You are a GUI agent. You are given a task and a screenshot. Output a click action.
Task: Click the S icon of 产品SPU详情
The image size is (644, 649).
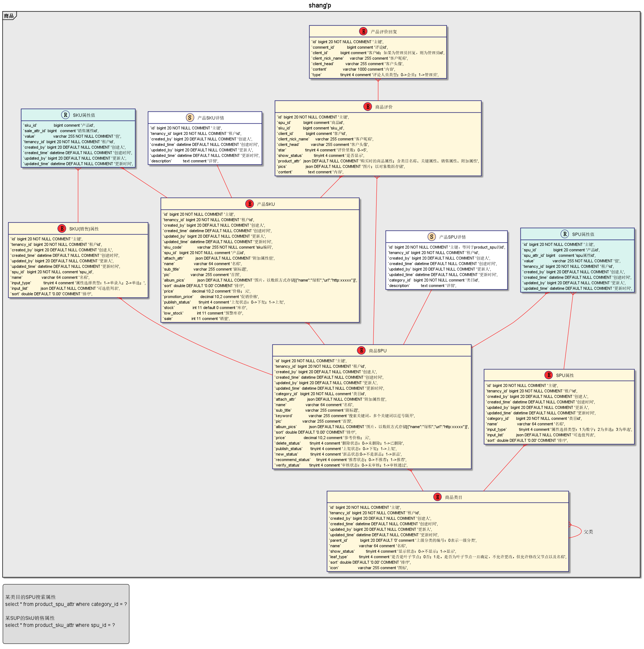click(432, 237)
